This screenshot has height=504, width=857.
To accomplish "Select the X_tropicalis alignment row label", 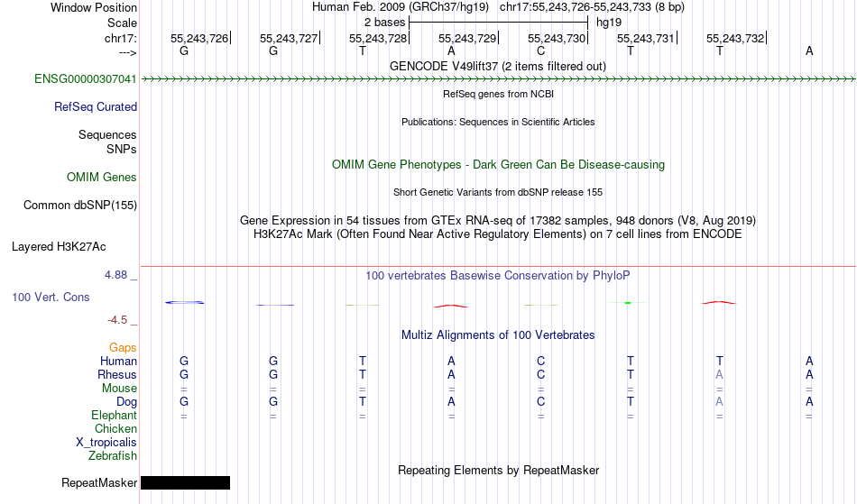I will tap(106, 443).
